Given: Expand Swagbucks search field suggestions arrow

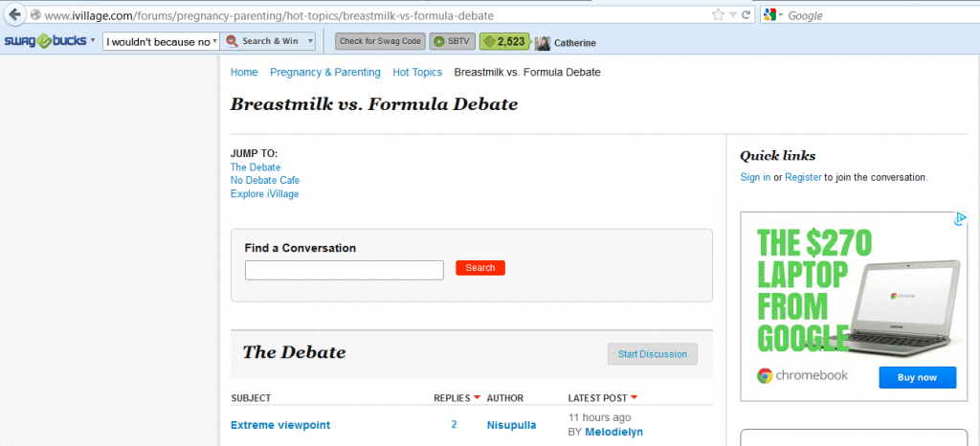Looking at the screenshot, I should pos(215,42).
